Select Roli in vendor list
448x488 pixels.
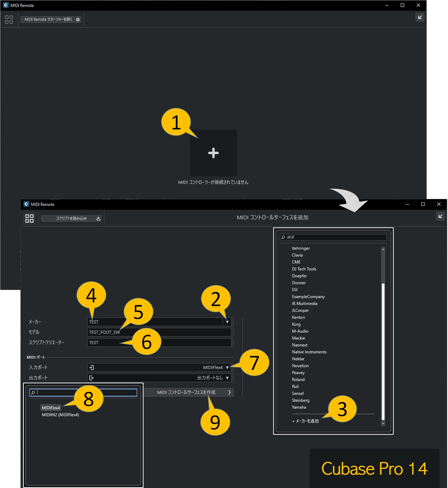click(295, 387)
